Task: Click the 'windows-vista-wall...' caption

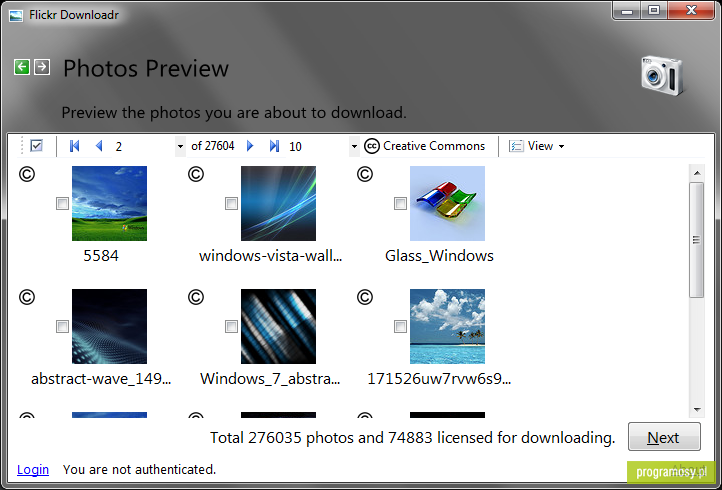Action: point(270,256)
